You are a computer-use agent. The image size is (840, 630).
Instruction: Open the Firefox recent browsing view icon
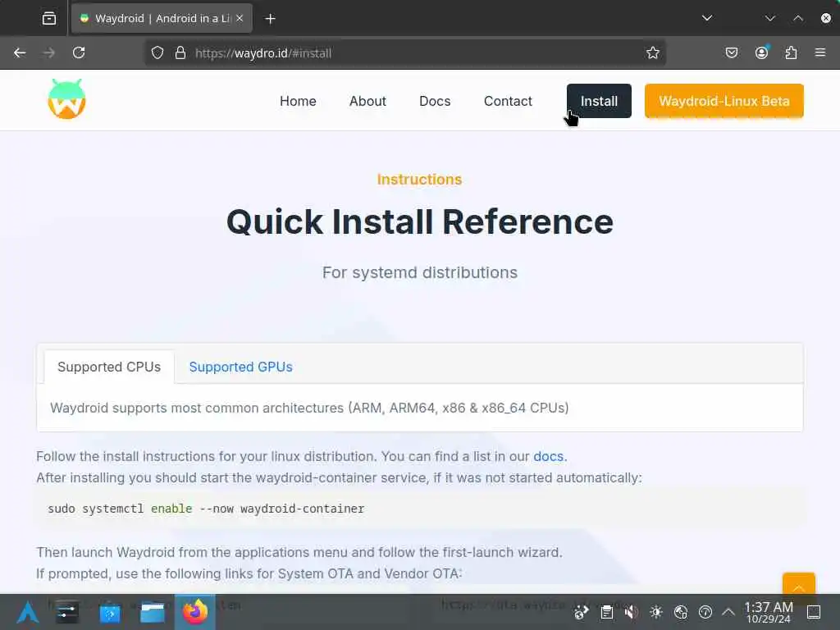pyautogui.click(x=48, y=19)
